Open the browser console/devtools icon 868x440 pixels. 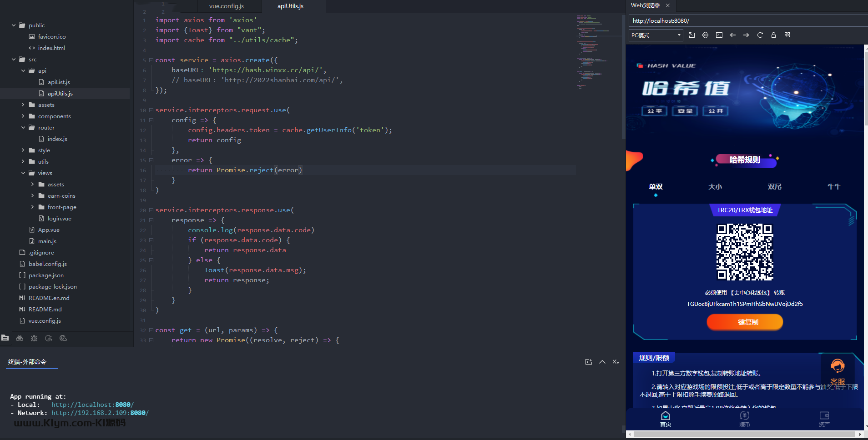click(719, 35)
